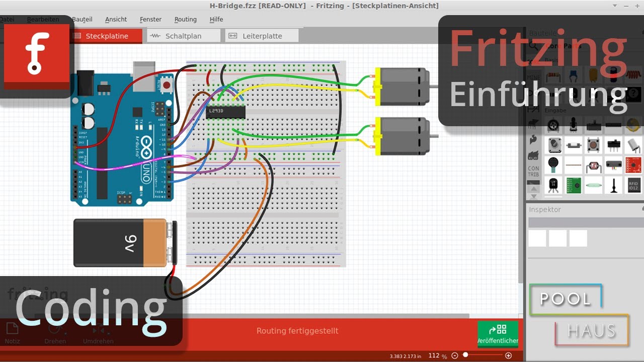Click the 112 zoom percentage field
The image size is (644, 362).
click(x=434, y=355)
